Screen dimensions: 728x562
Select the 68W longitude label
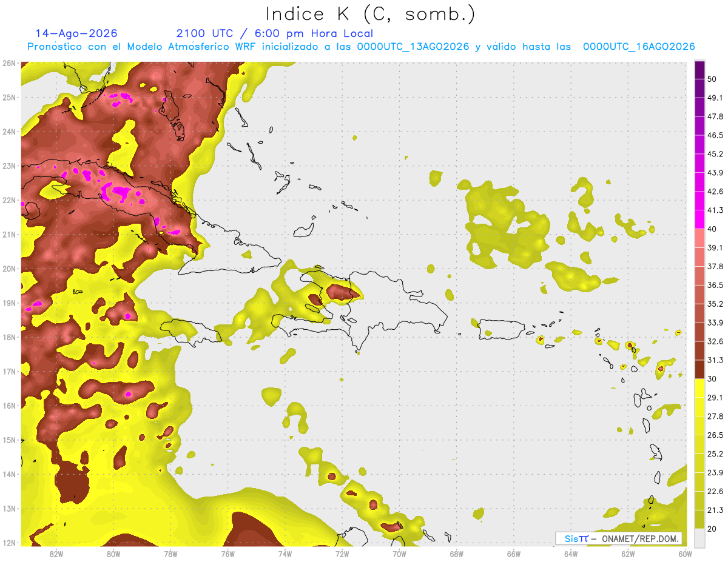click(x=456, y=554)
